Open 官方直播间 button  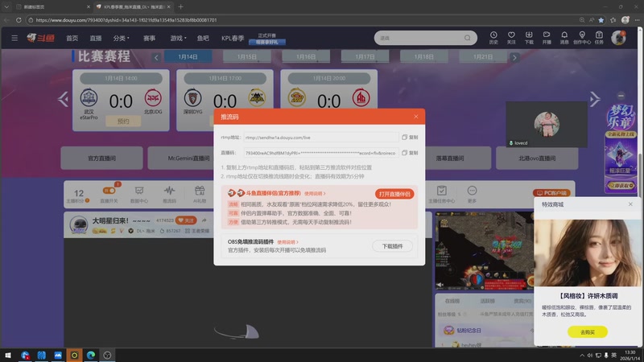click(102, 158)
